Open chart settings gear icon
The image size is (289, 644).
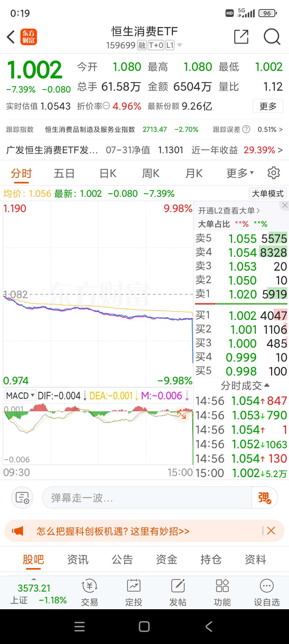[274, 173]
